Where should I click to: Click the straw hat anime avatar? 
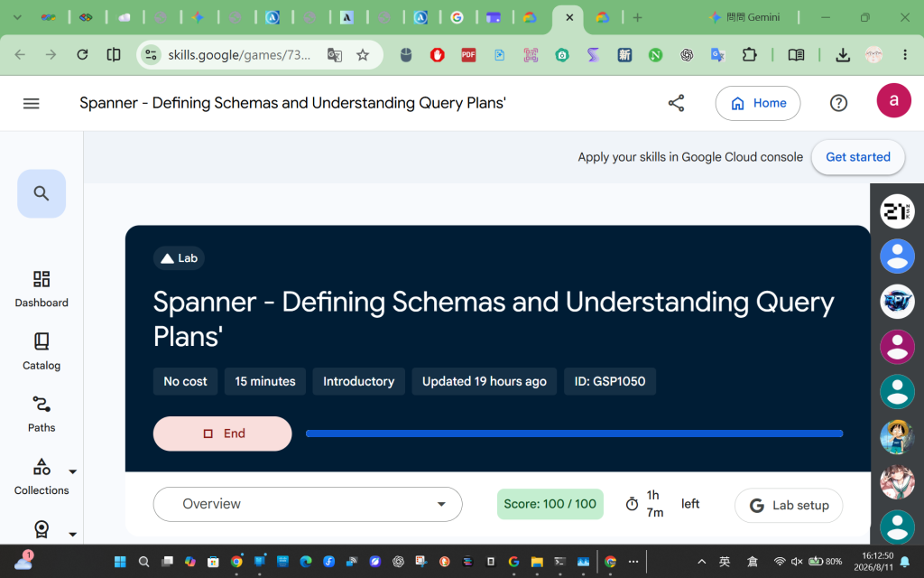coord(897,437)
